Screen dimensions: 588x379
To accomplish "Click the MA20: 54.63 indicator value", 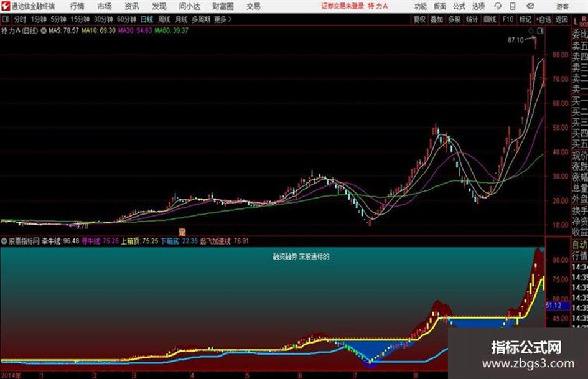I will tap(135, 30).
